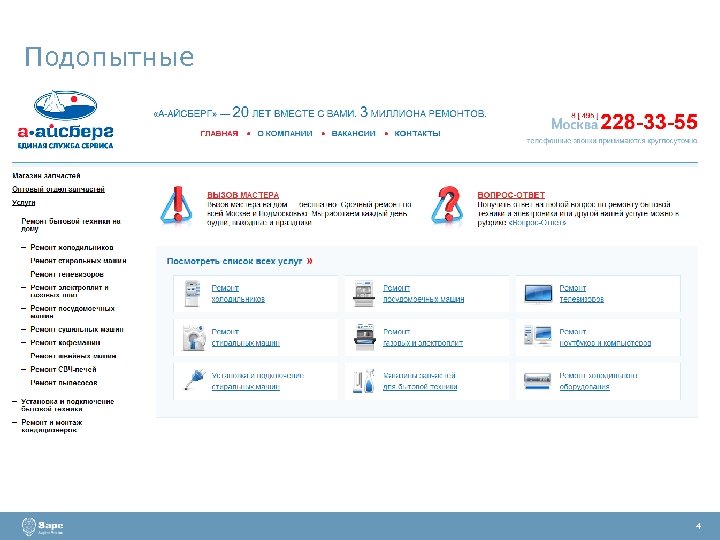Click the 'Подопытные' slide title

tap(109, 57)
